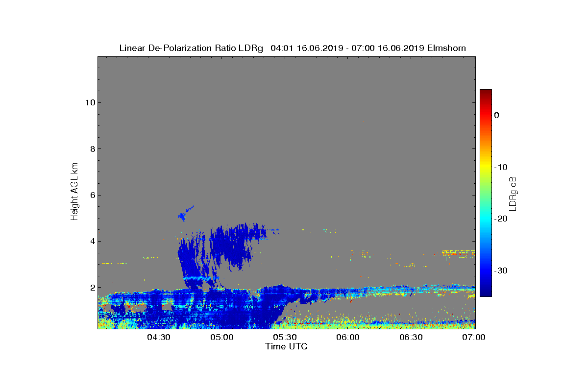Click the '05:30' time tick label

pos(285,338)
